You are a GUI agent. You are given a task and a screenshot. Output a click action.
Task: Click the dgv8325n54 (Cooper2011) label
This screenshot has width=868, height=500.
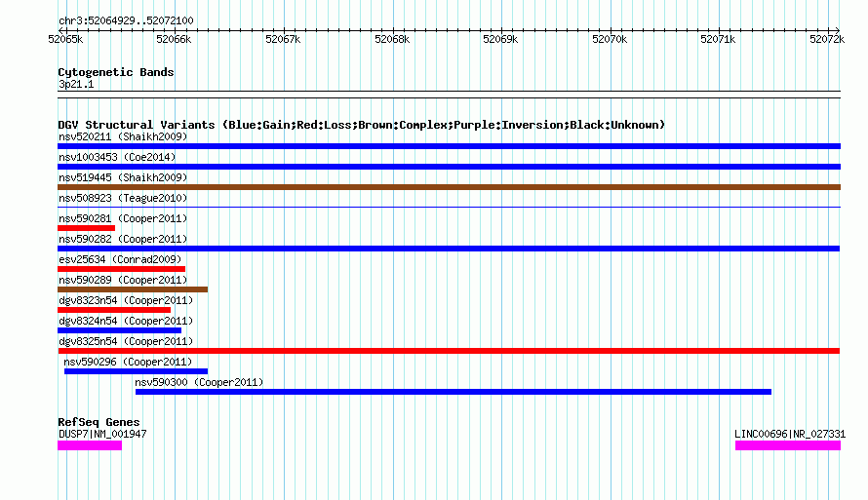click(126, 341)
